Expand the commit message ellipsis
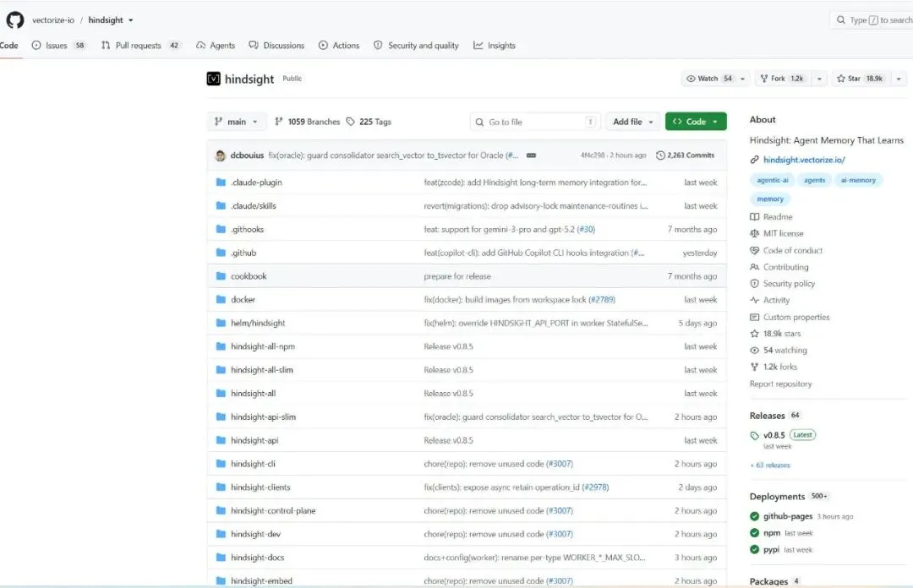This screenshot has height=588, width=913. click(x=531, y=155)
